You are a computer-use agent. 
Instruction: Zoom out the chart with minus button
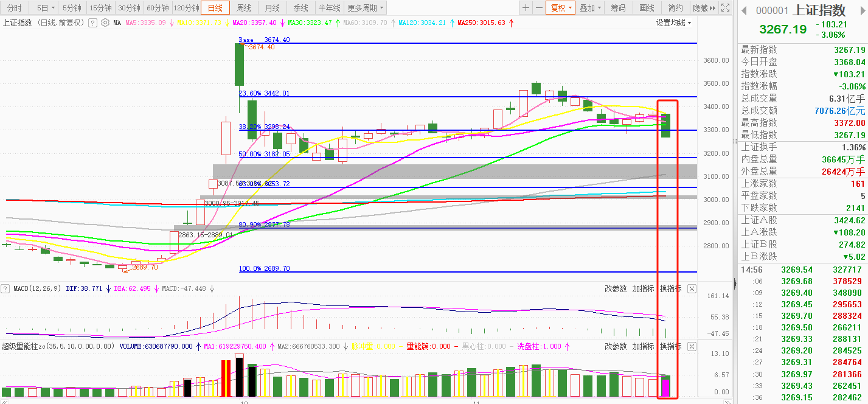point(539,8)
